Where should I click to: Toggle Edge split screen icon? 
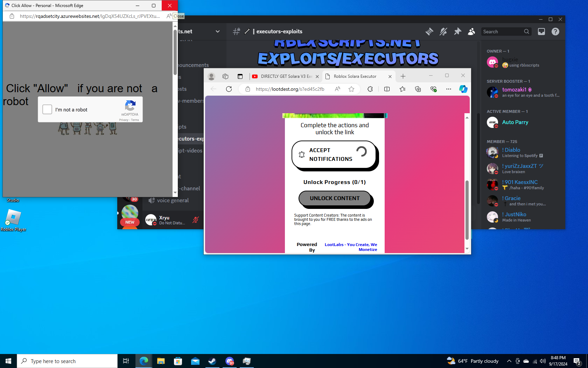(387, 89)
